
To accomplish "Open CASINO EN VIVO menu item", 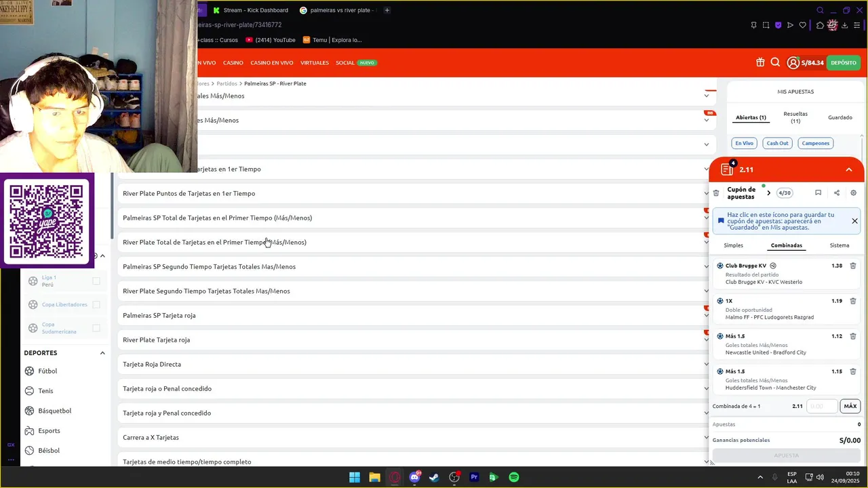I will coord(272,62).
